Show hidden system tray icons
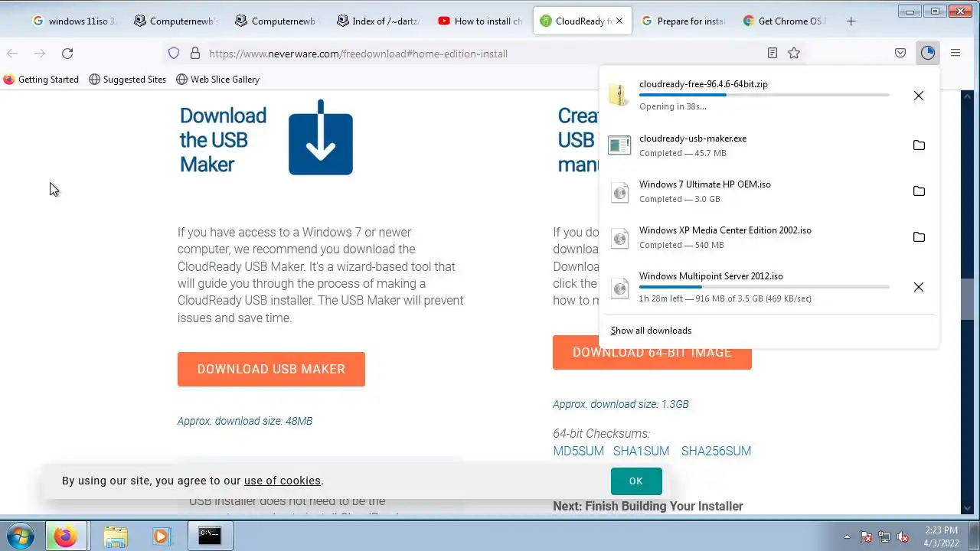Screen dimensions: 980x551 click(x=847, y=536)
